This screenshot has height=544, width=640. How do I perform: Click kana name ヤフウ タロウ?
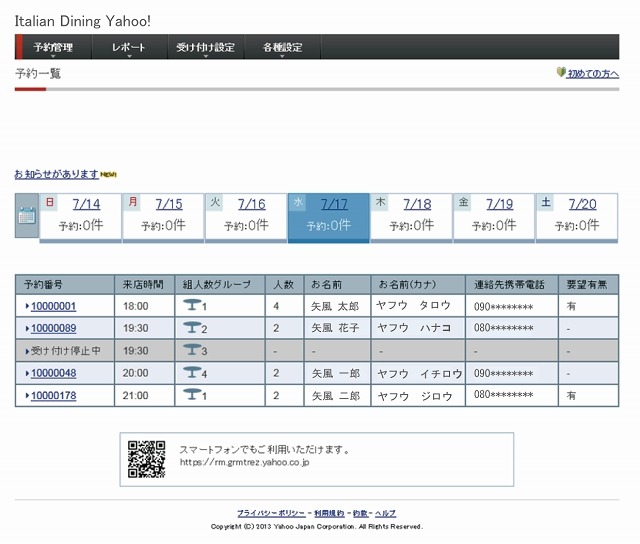pyautogui.click(x=413, y=305)
